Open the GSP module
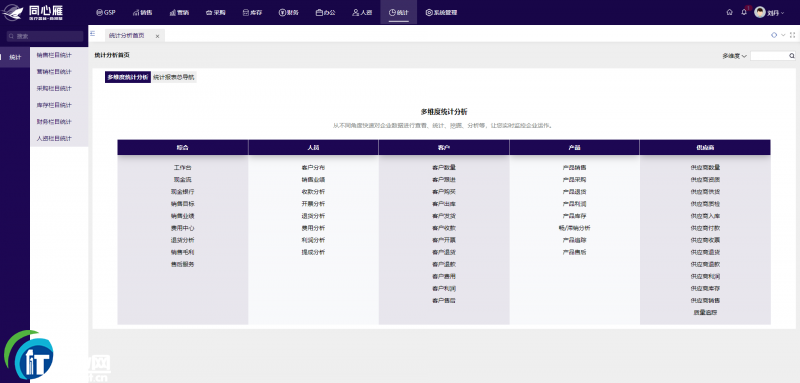Viewport: 800px width, 383px height. pos(106,12)
